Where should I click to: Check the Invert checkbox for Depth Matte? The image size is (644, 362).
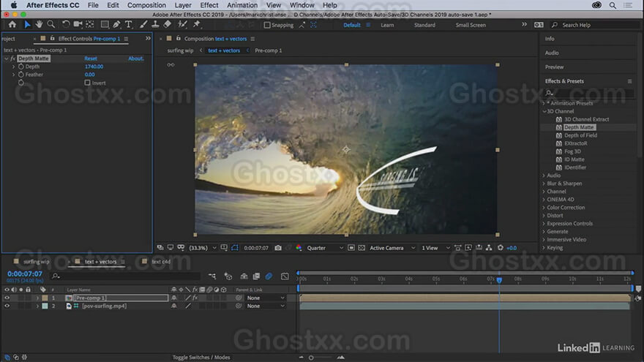click(87, 83)
